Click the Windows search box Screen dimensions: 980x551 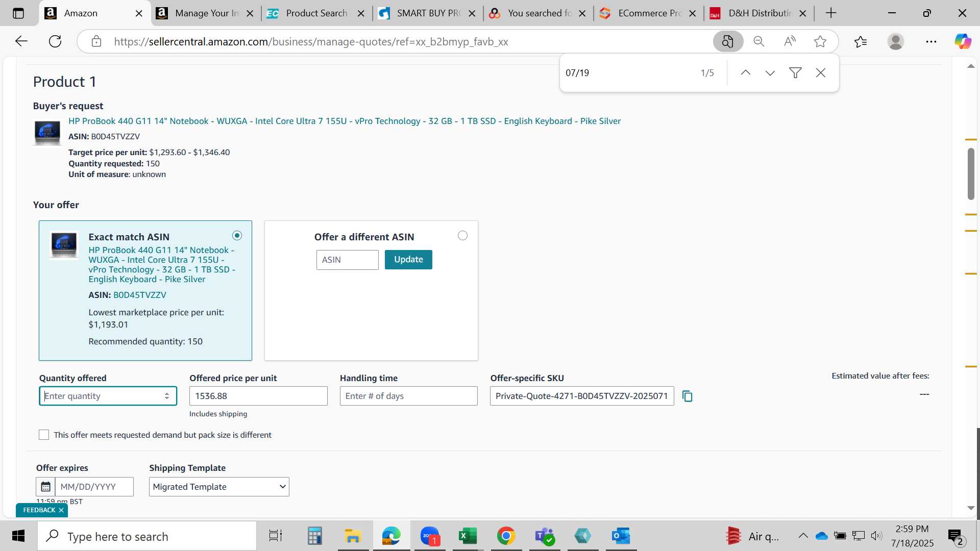coord(147,536)
